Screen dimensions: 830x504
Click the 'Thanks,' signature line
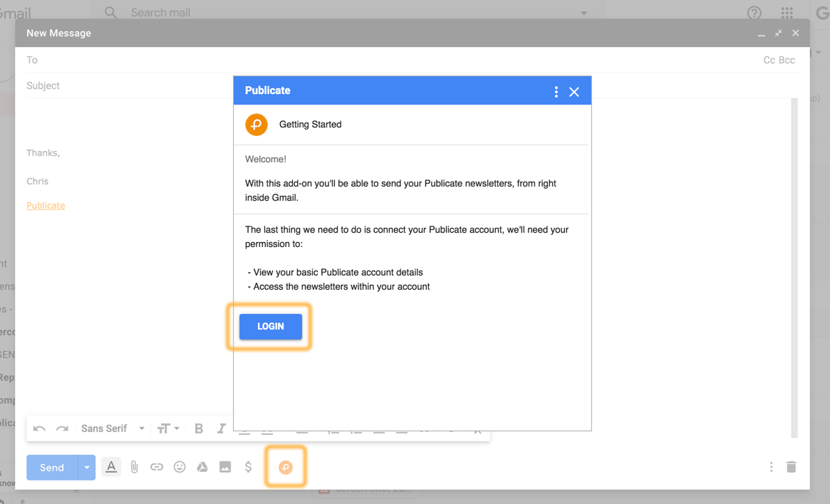pyautogui.click(x=43, y=153)
